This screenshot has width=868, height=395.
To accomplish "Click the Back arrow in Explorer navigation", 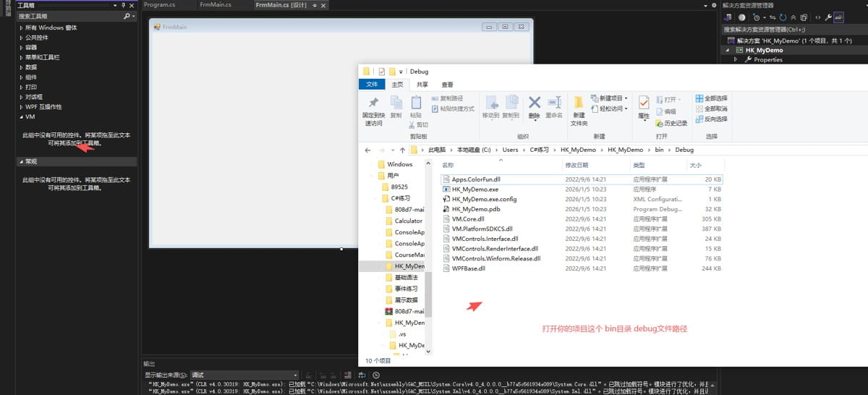I will pyautogui.click(x=369, y=150).
